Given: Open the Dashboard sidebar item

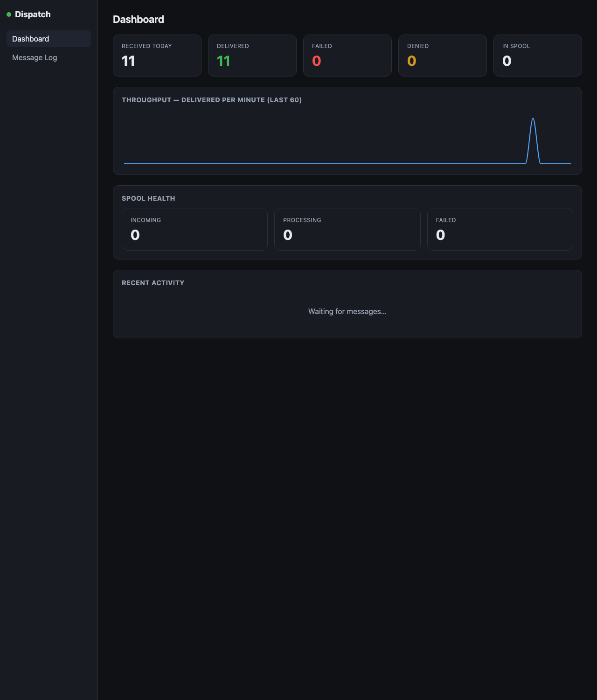Looking at the screenshot, I should [49, 39].
